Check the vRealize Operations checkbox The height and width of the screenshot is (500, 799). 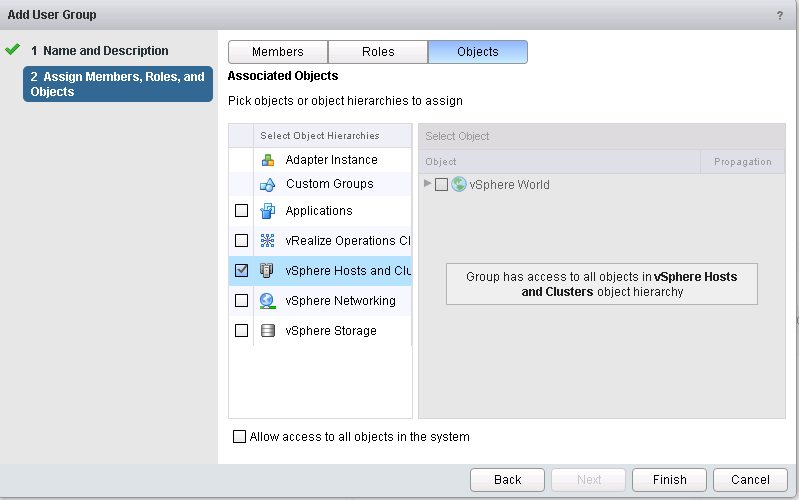[x=242, y=241]
